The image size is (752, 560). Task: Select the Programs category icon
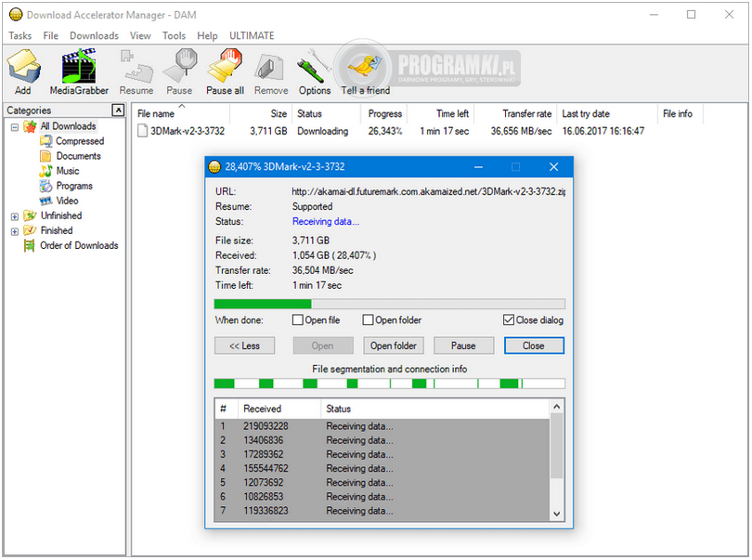(x=46, y=186)
